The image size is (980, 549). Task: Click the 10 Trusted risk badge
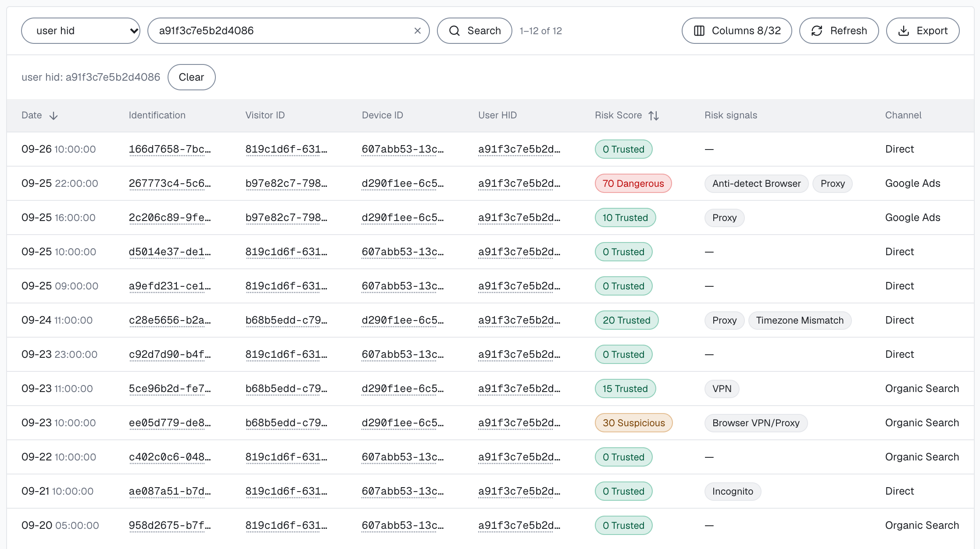click(x=625, y=217)
